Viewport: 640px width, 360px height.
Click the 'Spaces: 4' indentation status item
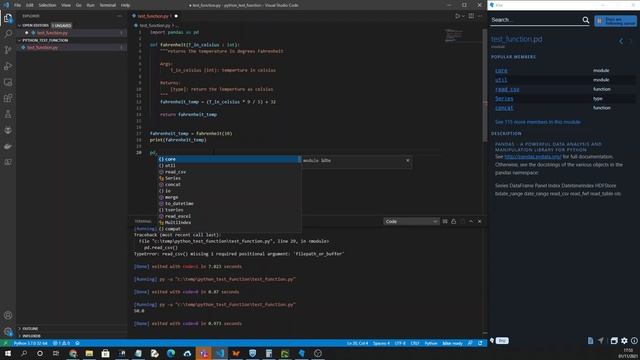[381, 343]
